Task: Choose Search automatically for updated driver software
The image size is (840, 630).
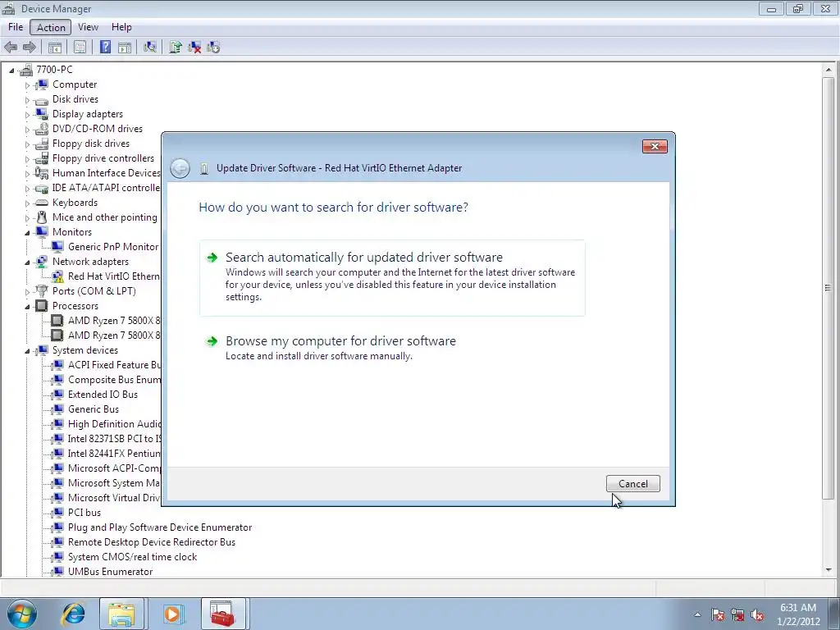Action: point(392,277)
